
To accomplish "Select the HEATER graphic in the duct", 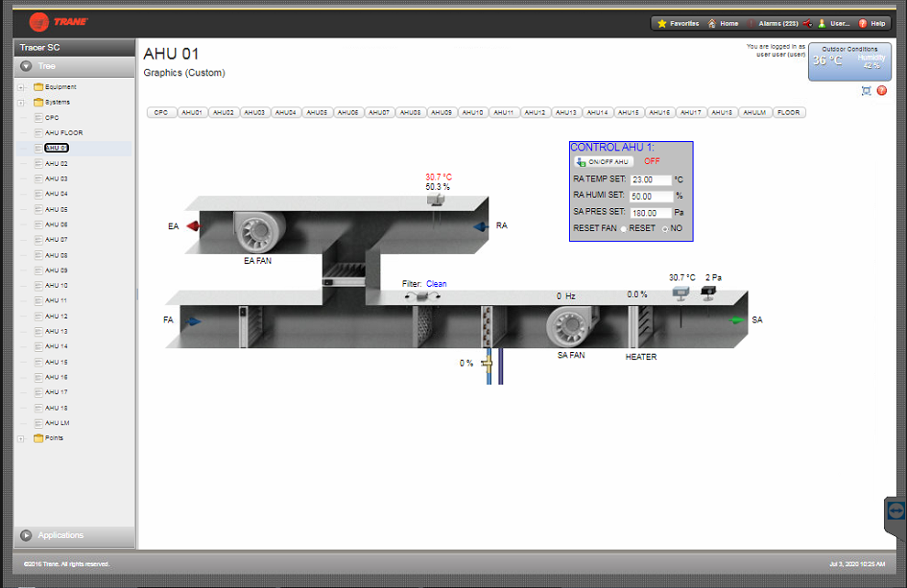I will tap(641, 327).
